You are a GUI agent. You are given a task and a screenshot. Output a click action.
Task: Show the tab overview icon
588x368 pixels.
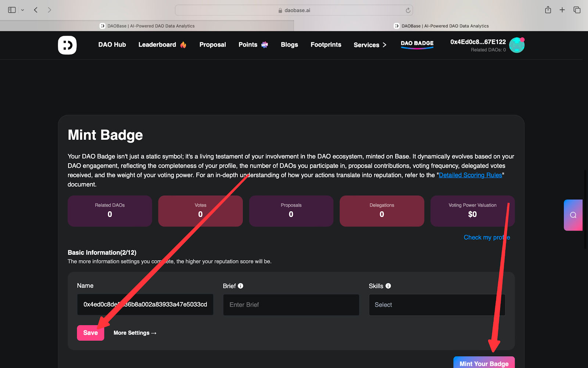coord(577,10)
